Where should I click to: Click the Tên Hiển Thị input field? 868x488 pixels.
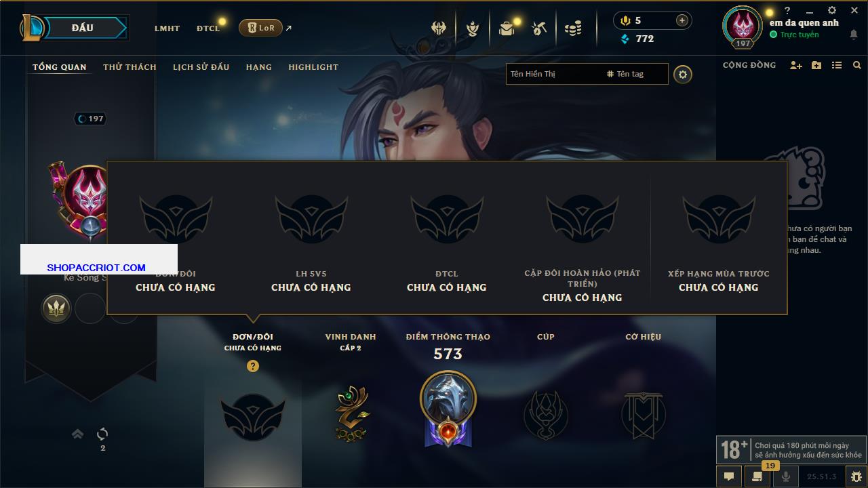click(x=555, y=74)
